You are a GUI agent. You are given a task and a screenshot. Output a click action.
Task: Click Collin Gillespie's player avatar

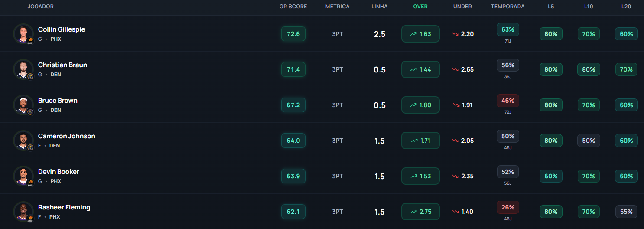point(23,34)
